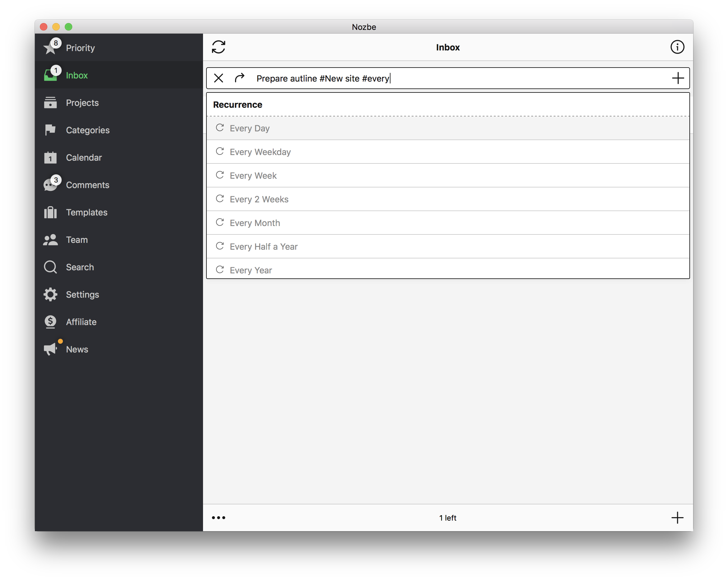Screen dimensions: 728x581
Task: Open the Comments section
Action: click(88, 184)
